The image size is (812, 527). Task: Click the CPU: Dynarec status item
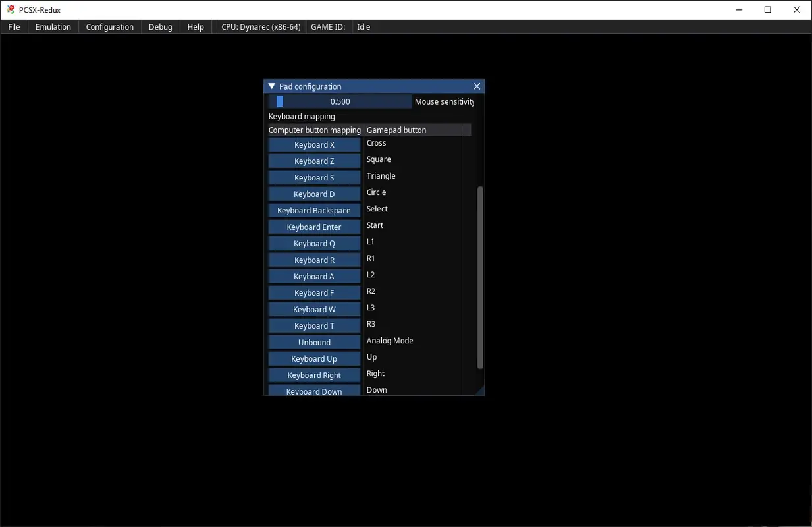[x=260, y=27]
